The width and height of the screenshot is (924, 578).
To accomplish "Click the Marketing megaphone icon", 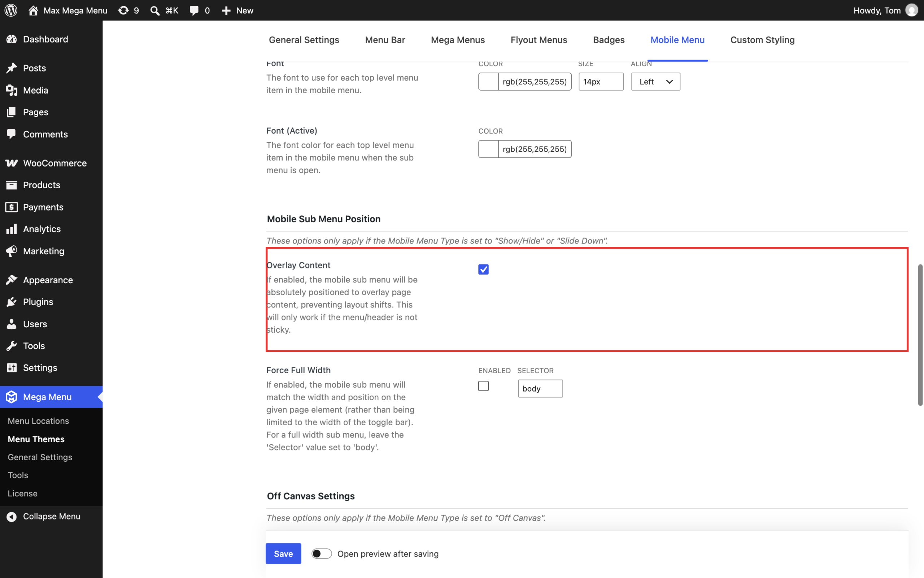I will [x=12, y=251].
